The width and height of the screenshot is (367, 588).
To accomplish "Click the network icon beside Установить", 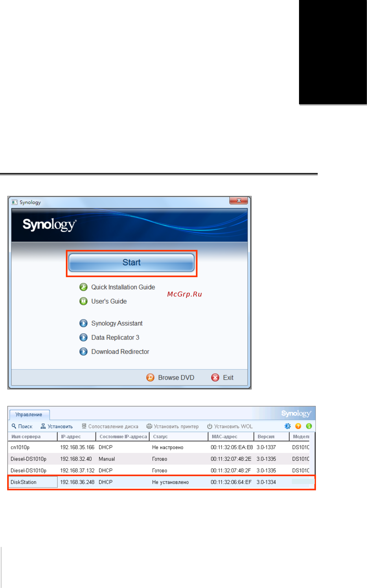I will (43, 426).
